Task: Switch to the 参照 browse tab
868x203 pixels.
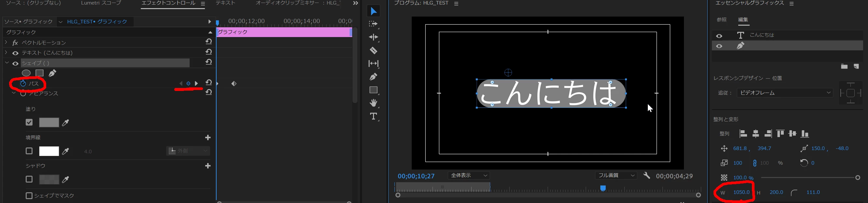Action: tap(721, 20)
